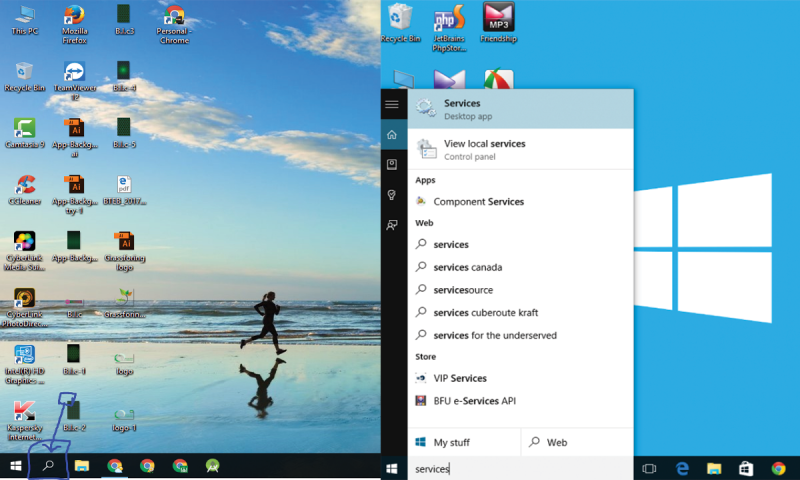The image size is (800, 480).
Task: Launch the Mozilla Firefox desktop shortcut
Action: (x=74, y=24)
